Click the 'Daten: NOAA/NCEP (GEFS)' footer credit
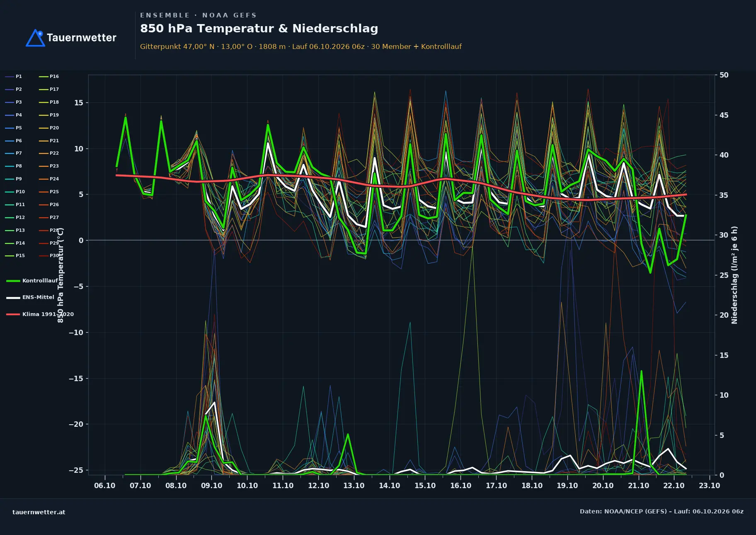This screenshot has height=535, width=756. [661, 511]
